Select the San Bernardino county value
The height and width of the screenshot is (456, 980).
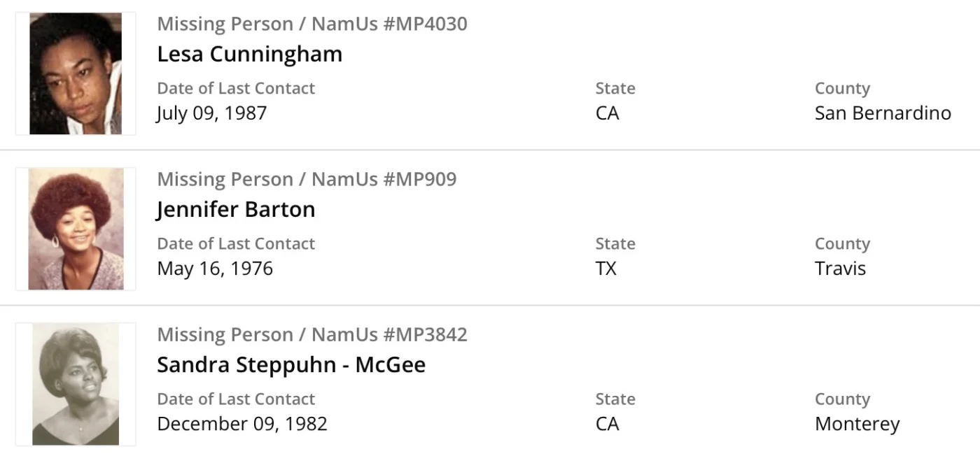coord(883,113)
